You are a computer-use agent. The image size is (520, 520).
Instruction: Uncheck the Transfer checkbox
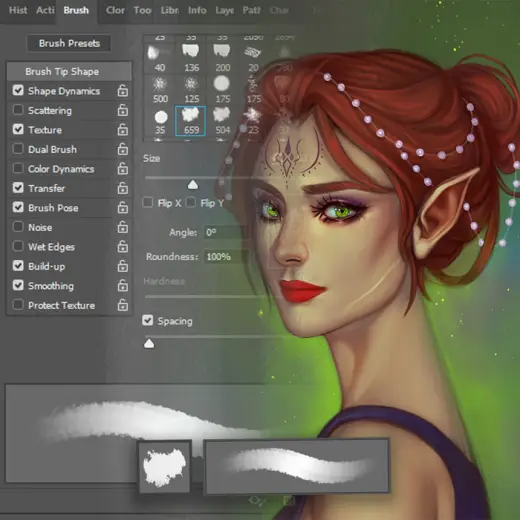[18, 188]
